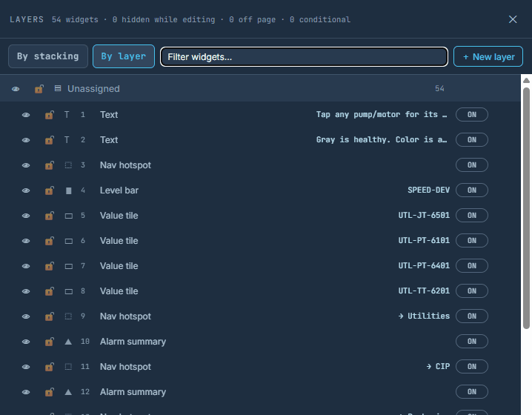Viewport: 532px width, 415px height.
Task: Click the tile icon of widget 6
Action: click(68, 242)
